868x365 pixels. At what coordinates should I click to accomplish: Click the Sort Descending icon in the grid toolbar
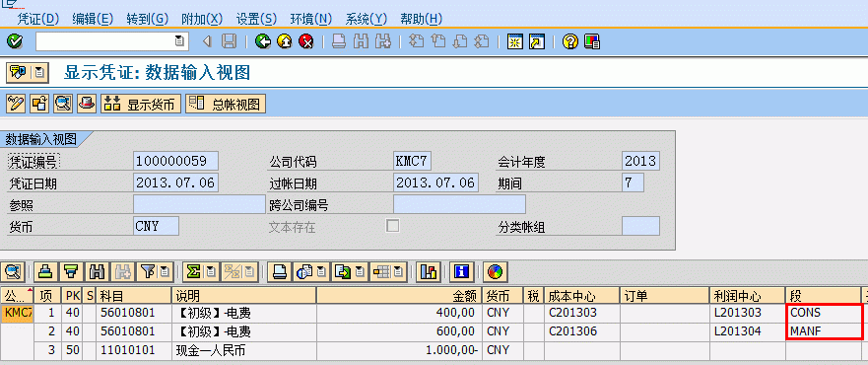[70, 271]
